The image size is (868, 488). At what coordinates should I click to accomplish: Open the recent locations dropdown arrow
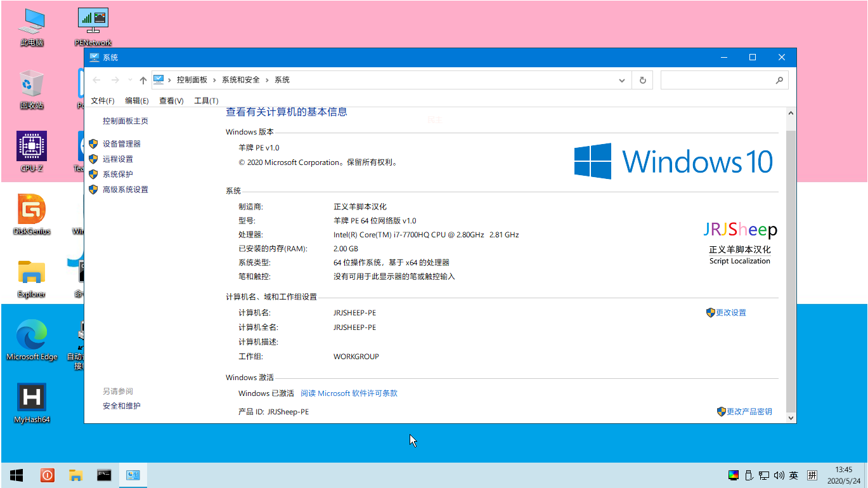(130, 80)
